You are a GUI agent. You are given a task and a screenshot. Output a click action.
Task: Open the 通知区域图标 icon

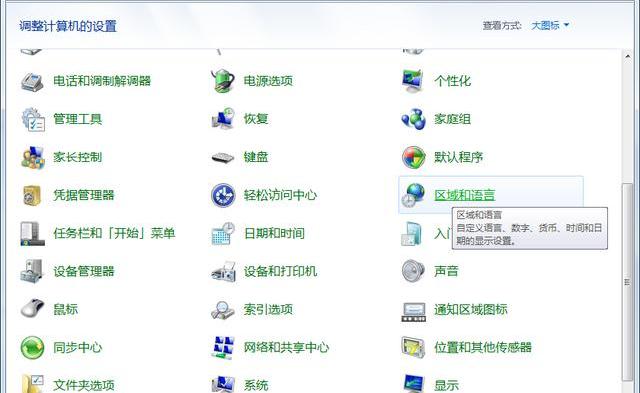(x=413, y=312)
